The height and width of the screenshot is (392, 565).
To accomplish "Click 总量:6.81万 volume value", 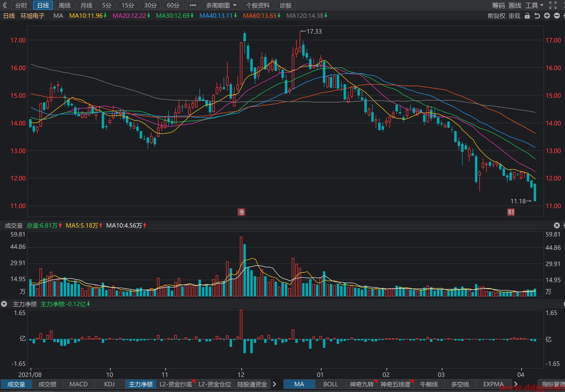I will tap(44, 225).
